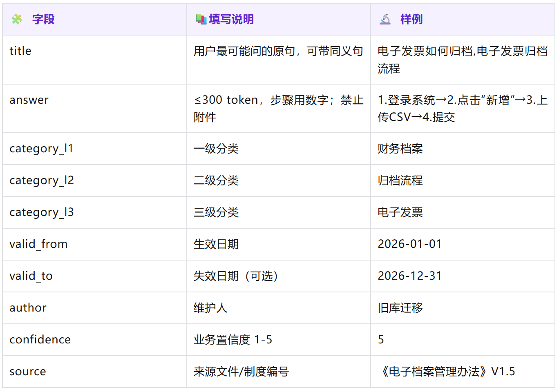Select the valid_to sample date 2026-12-31

409,276
